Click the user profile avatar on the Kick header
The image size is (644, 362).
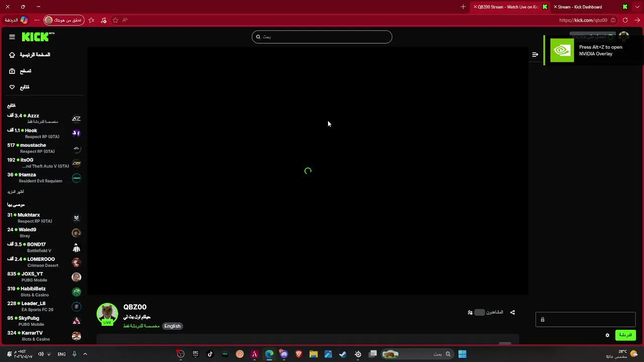[624, 37]
